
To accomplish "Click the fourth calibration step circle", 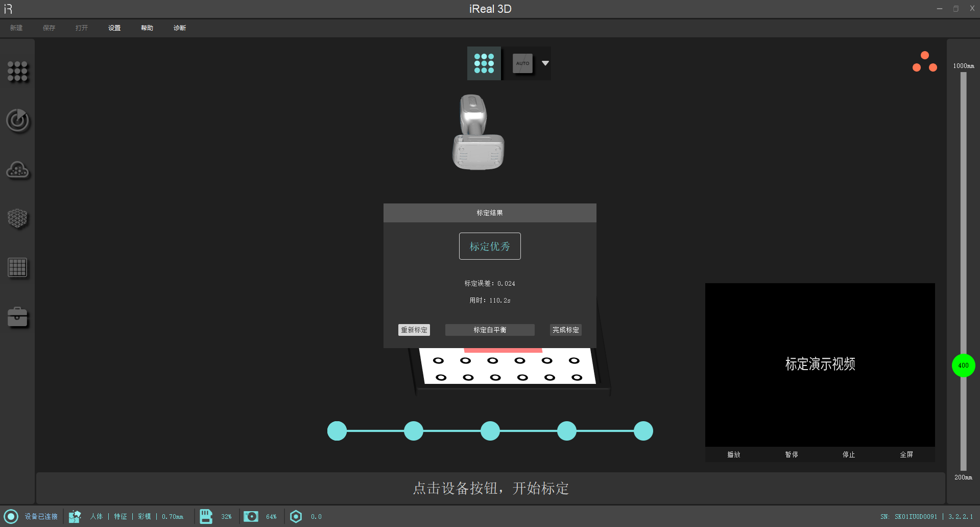I will (x=567, y=431).
